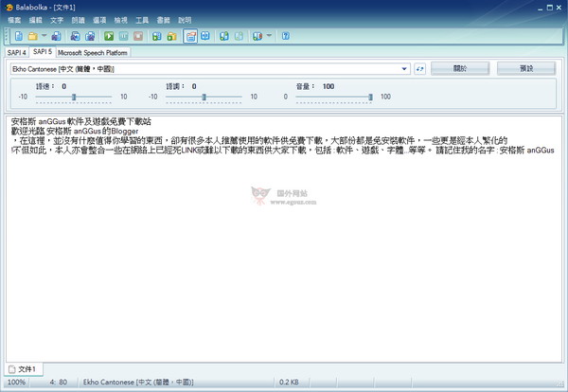The image size is (568, 392).
Task: Click the 音量 volume slider handle
Action: tap(370, 97)
